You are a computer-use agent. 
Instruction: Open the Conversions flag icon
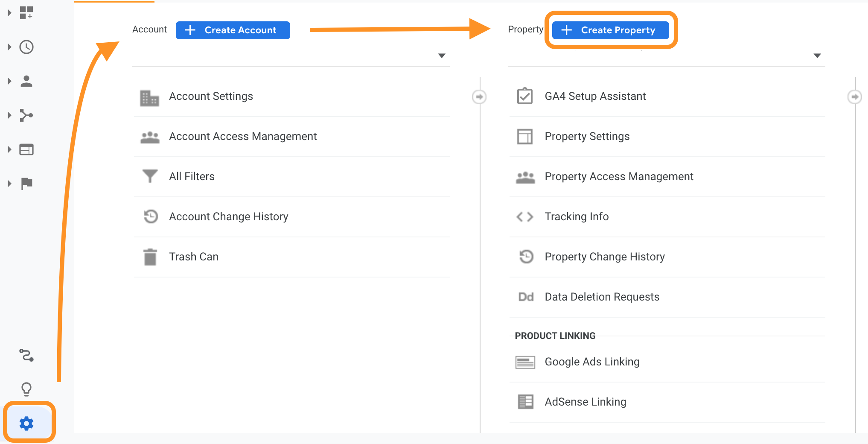26,184
